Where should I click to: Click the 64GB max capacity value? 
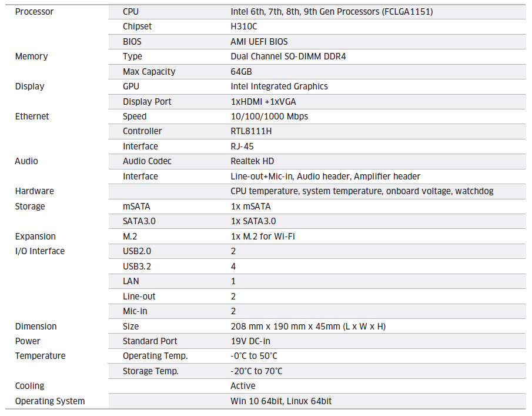click(242, 72)
